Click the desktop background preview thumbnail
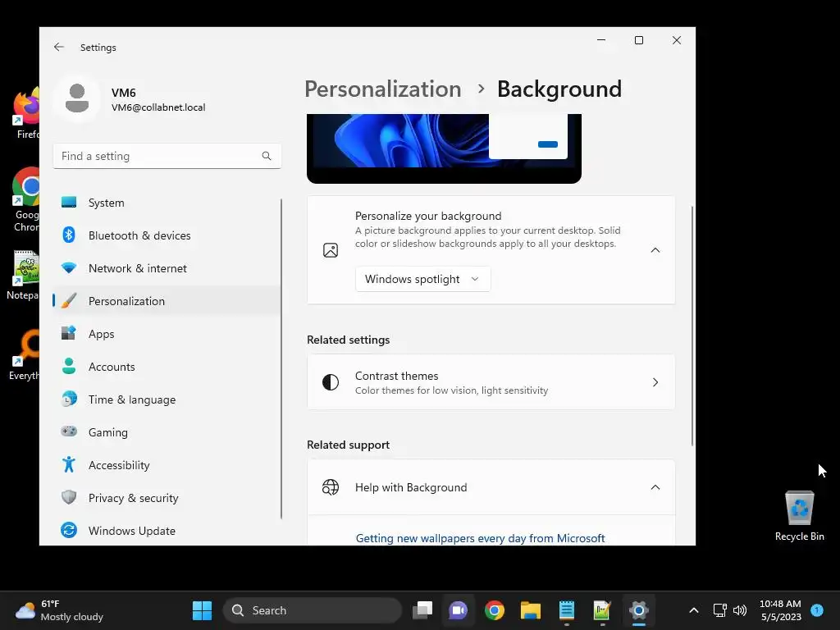This screenshot has height=630, width=840. point(444,148)
